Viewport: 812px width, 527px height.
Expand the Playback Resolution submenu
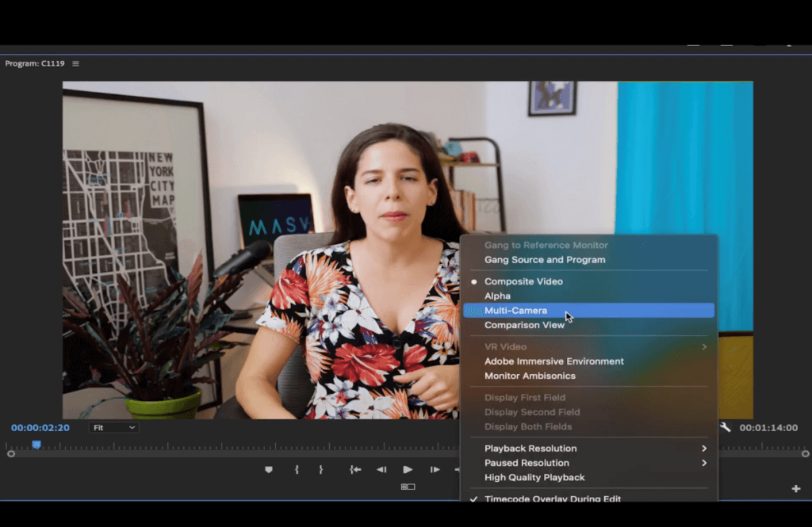click(x=529, y=448)
